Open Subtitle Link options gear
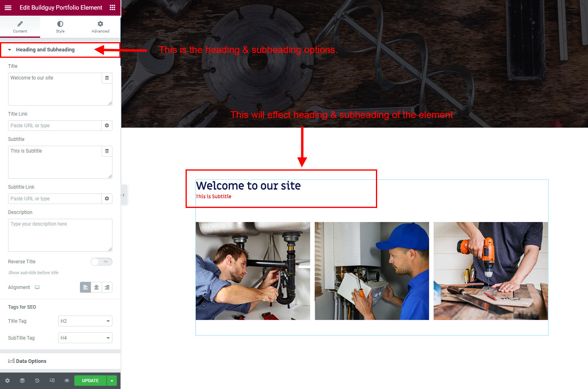This screenshot has height=389, width=588. tap(107, 199)
